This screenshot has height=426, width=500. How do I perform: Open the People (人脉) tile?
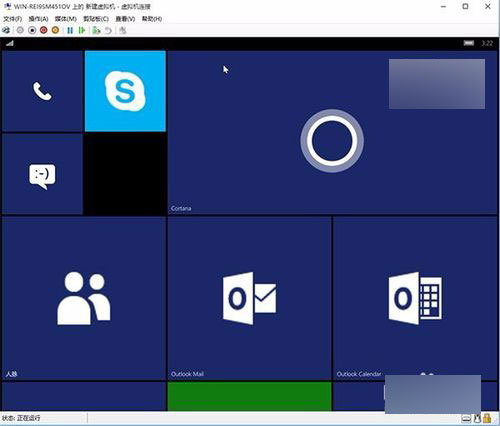84,298
